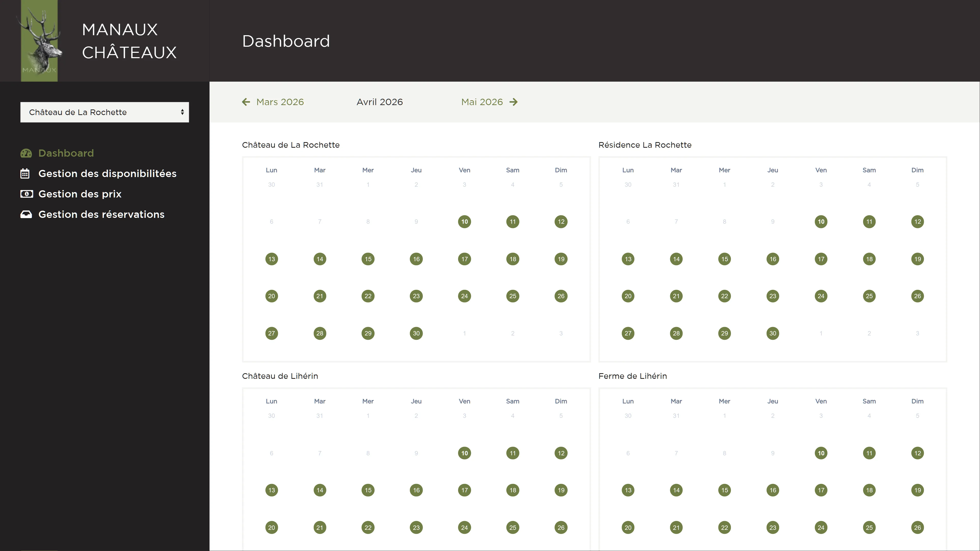The width and height of the screenshot is (980, 551).
Task: Open Gestion des prix menu item
Action: [x=80, y=194]
